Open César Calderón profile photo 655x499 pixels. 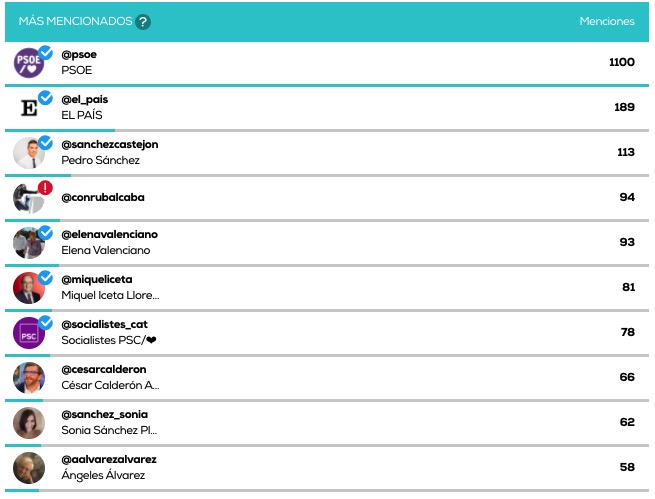(x=29, y=378)
